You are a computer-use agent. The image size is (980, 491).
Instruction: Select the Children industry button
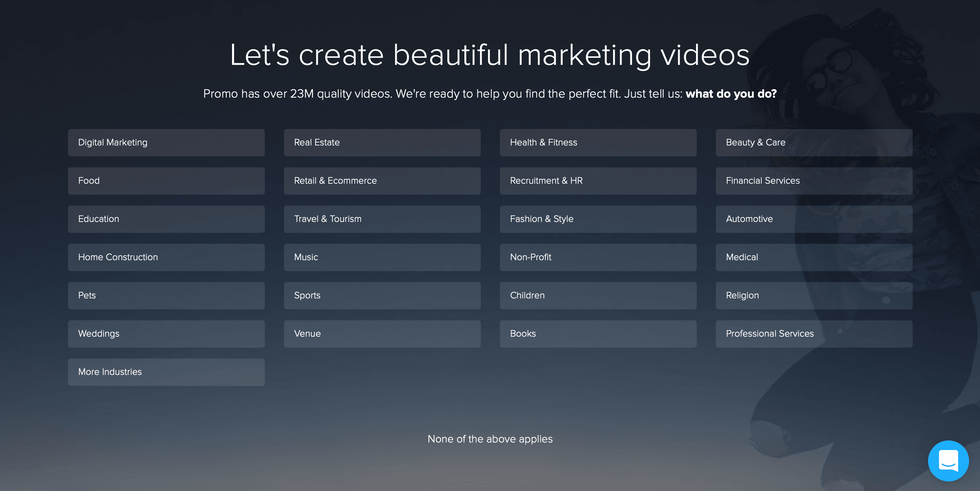click(598, 296)
